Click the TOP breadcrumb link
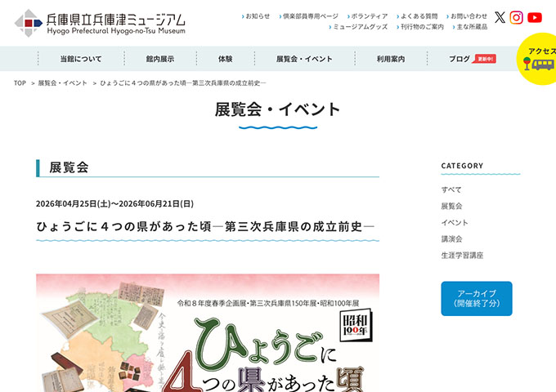Image resolution: width=556 pixels, height=392 pixels. tap(20, 83)
